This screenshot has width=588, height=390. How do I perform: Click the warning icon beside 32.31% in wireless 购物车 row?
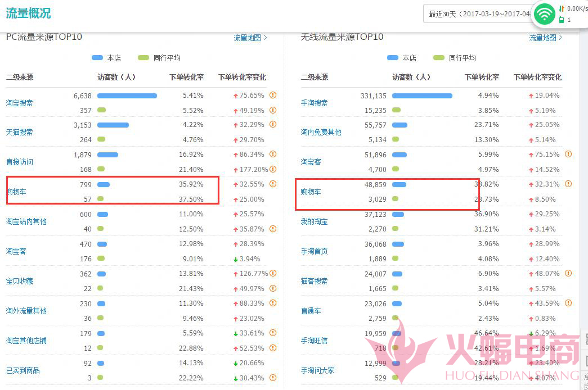pyautogui.click(x=568, y=184)
